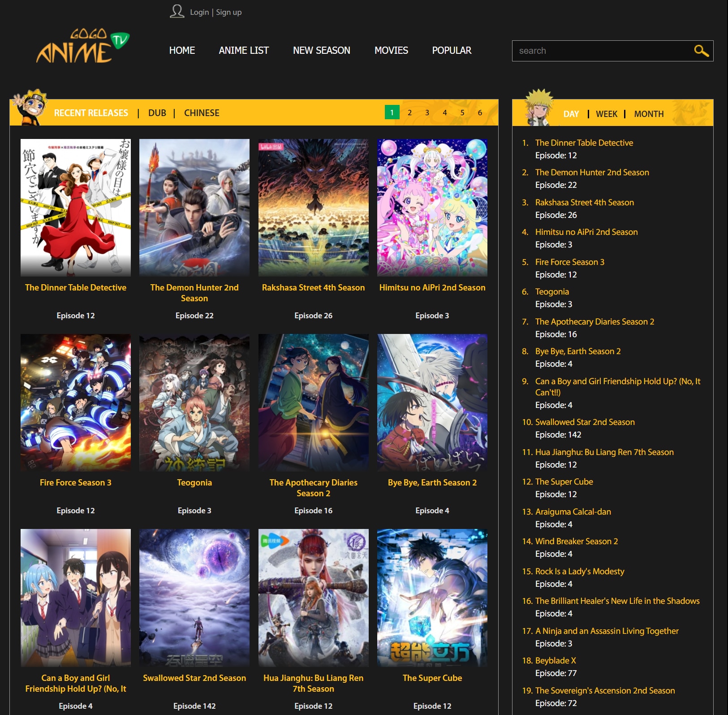This screenshot has height=715, width=728.
Task: Select the highlighted page 1 button
Action: [392, 112]
